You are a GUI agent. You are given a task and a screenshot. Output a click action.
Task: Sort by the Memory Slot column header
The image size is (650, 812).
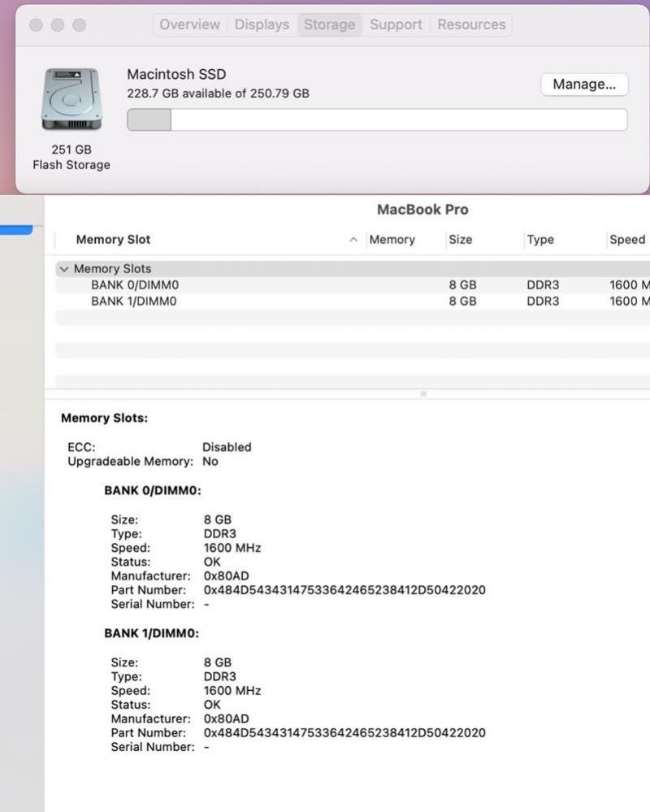click(113, 240)
